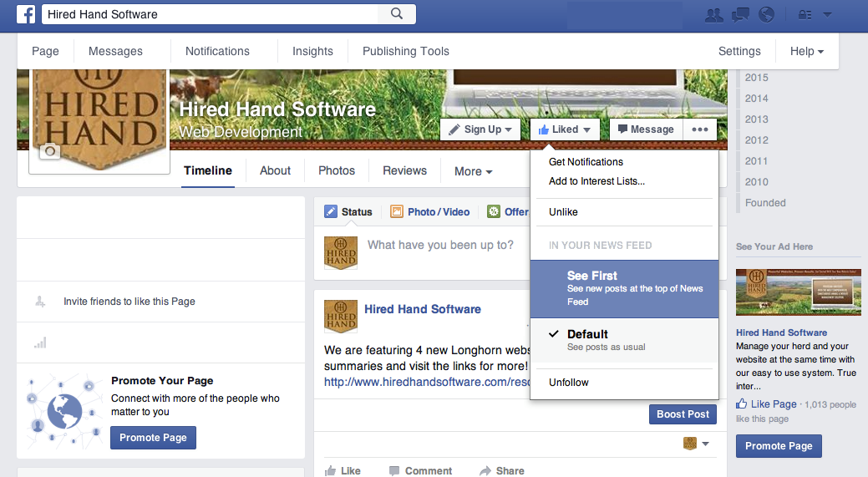Open page Settings
This screenshot has height=477, width=868.
(739, 51)
